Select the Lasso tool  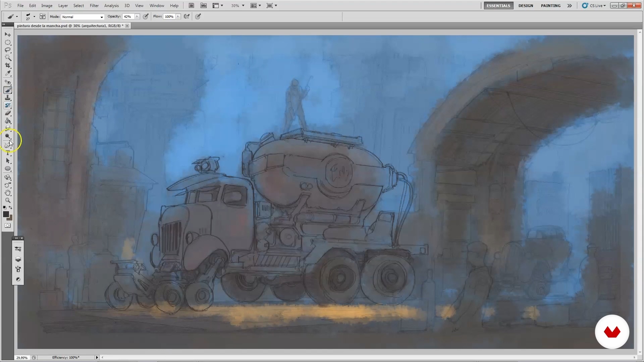[x=8, y=50]
